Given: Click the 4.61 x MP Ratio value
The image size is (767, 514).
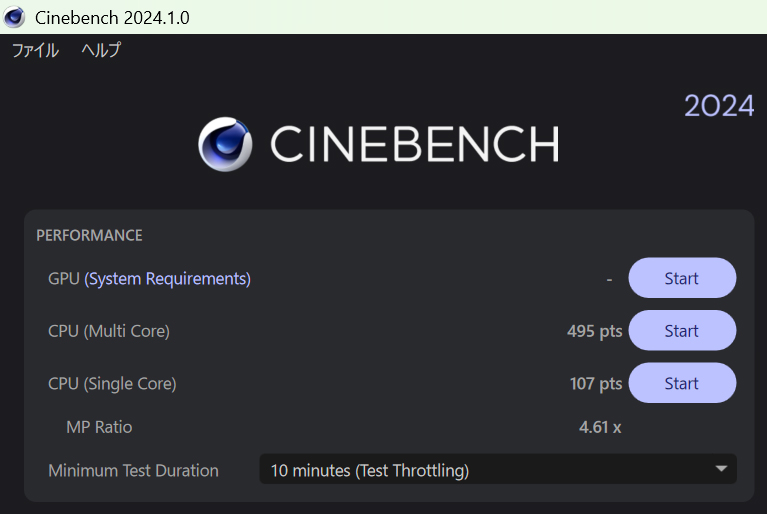Looking at the screenshot, I should coord(600,427).
